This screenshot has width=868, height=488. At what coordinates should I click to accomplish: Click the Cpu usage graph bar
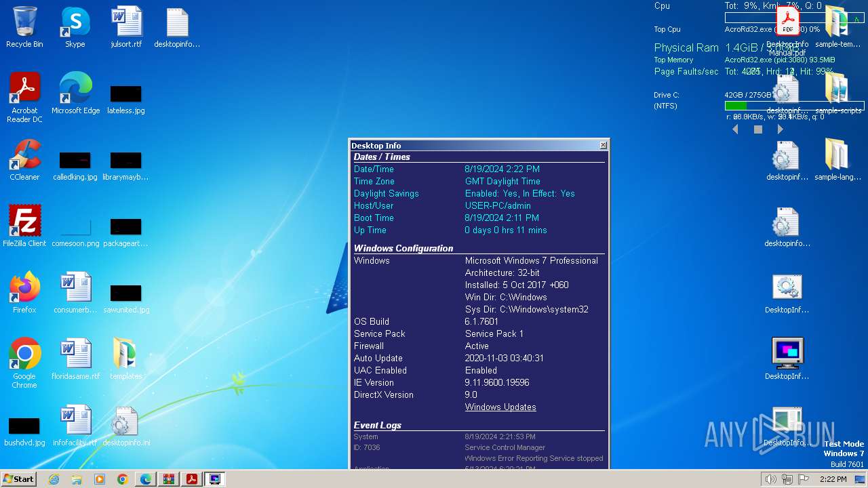794,18
